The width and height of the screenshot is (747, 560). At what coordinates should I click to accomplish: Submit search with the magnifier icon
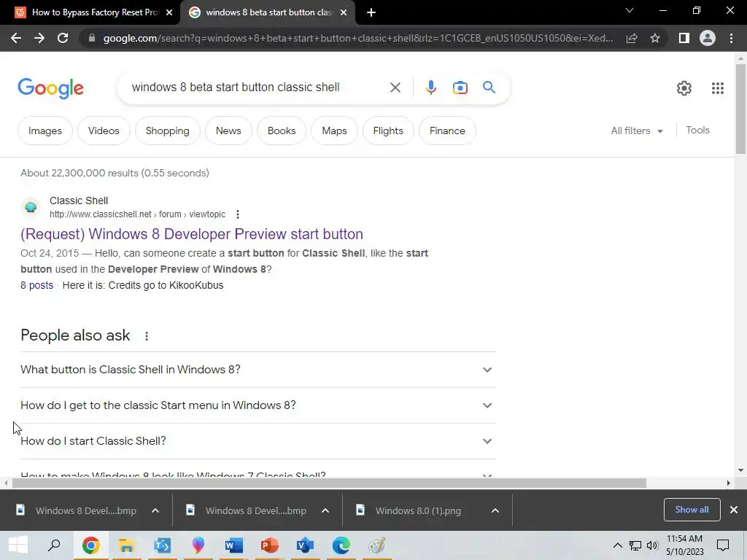(x=489, y=87)
